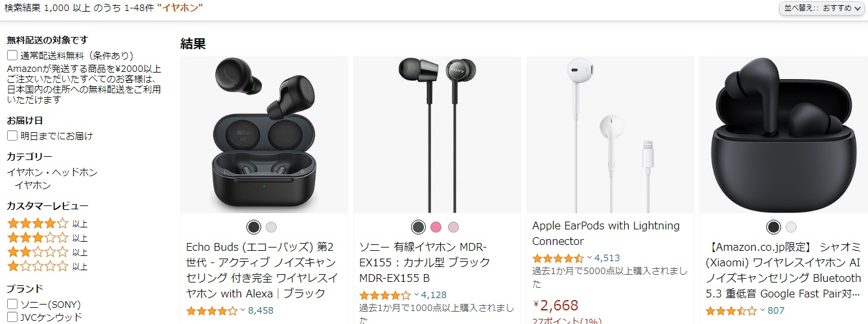Viewport: 868px width, 324px height.
Task: Filter by three stars and up rating
Action: coord(47,238)
